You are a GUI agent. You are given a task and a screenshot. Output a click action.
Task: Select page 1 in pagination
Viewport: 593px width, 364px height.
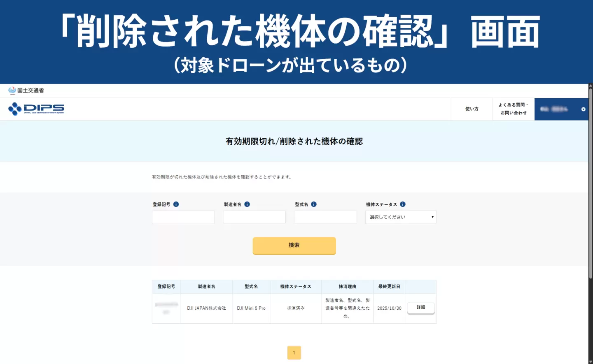point(294,353)
